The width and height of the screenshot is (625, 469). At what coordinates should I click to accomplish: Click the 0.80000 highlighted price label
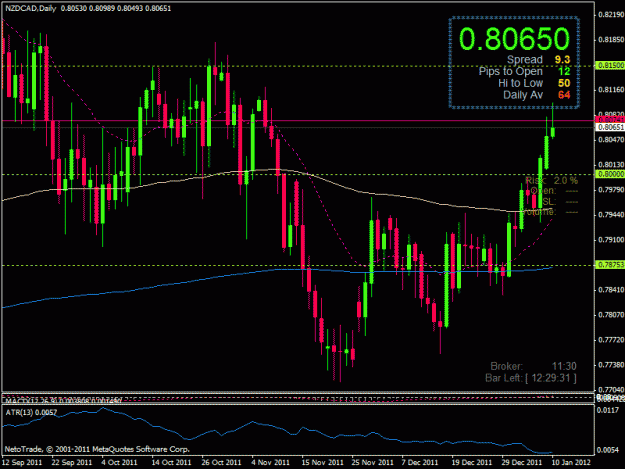610,174
